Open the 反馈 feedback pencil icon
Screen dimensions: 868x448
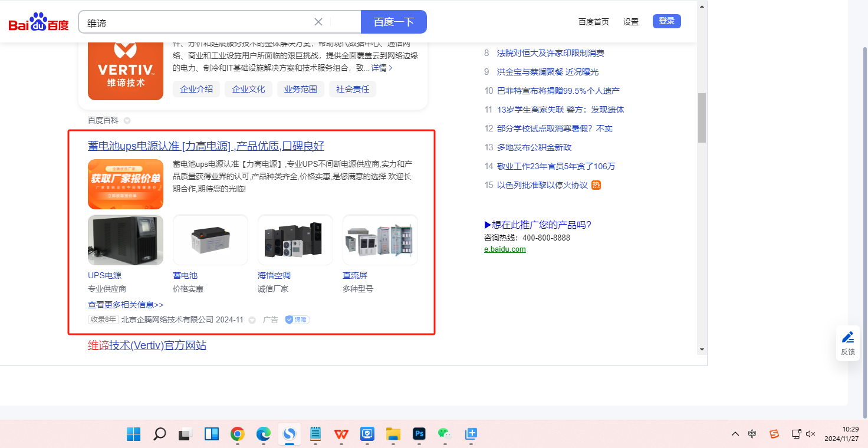pos(848,338)
